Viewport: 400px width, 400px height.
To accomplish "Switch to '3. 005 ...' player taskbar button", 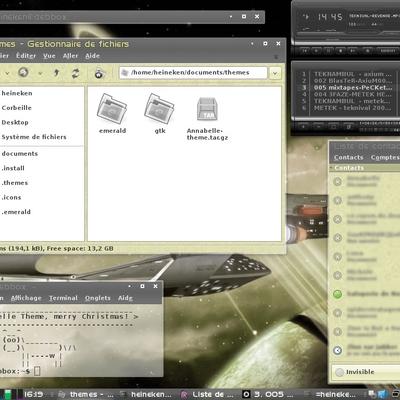I will (x=269, y=395).
